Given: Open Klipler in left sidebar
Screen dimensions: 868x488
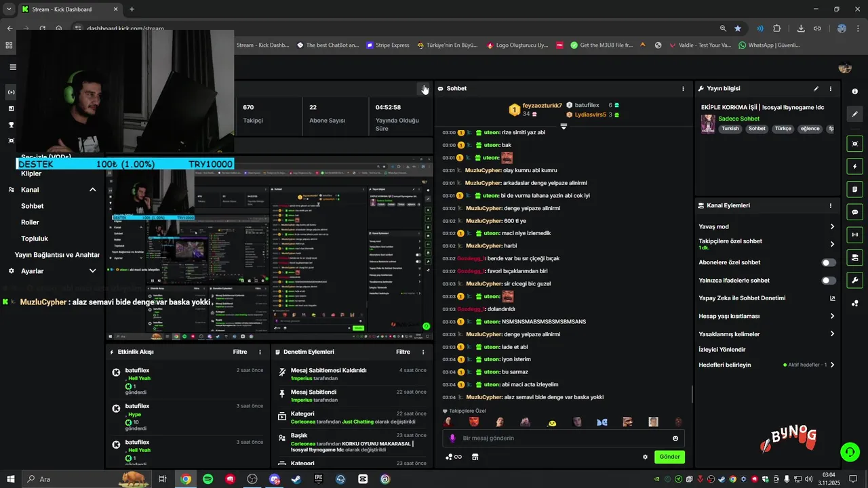Looking at the screenshot, I should (31, 174).
